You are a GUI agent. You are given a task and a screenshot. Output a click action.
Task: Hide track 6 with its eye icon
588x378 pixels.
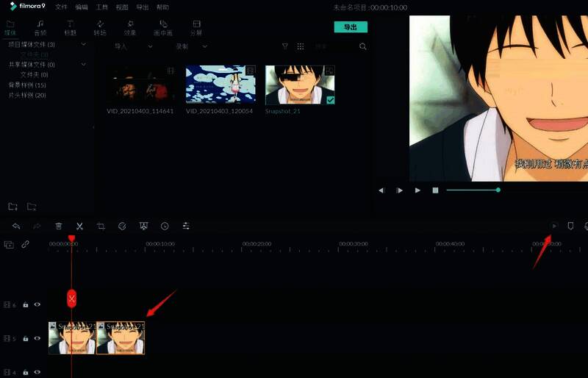[37, 304]
